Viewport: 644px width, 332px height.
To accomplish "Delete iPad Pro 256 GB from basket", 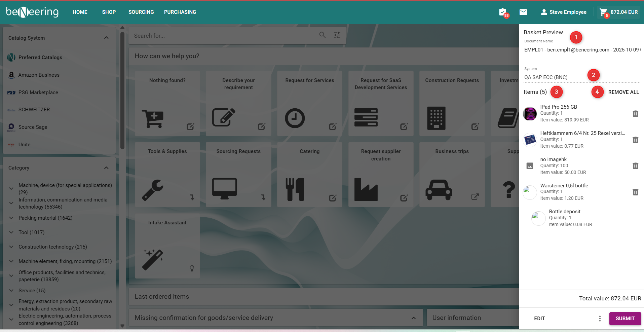I will 635,114.
